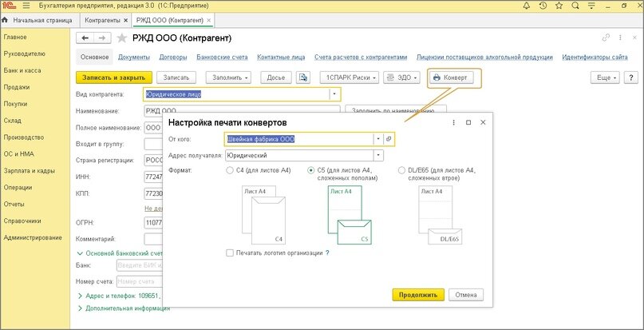Click Отмена in envelope dialog
The width and height of the screenshot is (644, 330).
[466, 295]
